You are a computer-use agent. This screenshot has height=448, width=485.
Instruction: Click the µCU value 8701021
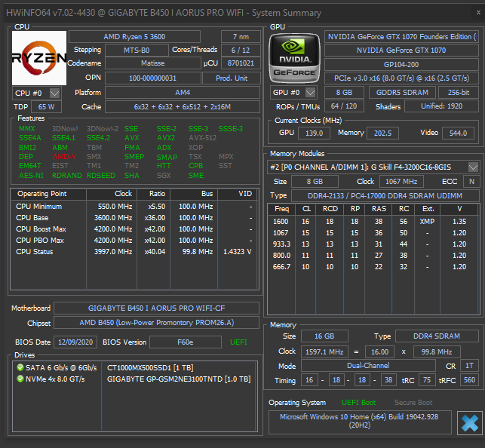[241, 63]
